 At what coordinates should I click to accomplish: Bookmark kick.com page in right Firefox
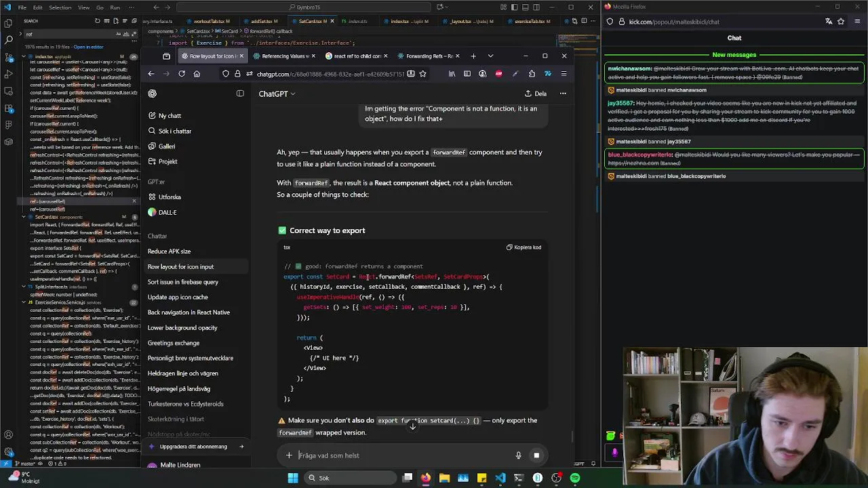click(x=841, y=22)
